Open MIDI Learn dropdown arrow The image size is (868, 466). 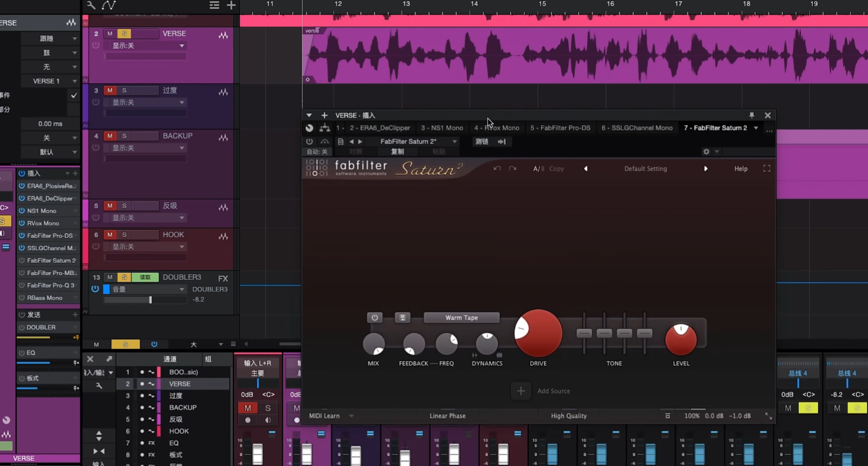click(351, 416)
